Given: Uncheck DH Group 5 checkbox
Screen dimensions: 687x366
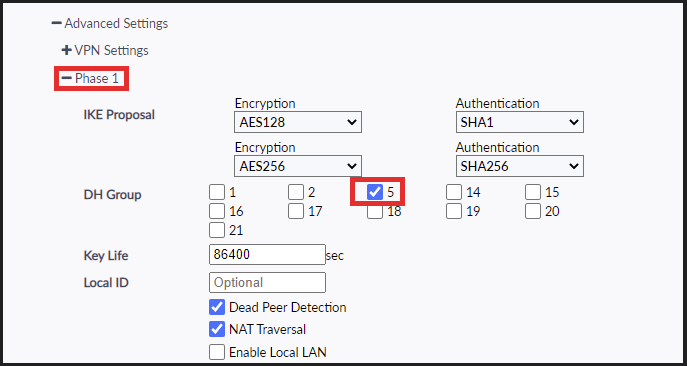Looking at the screenshot, I should pos(375,192).
